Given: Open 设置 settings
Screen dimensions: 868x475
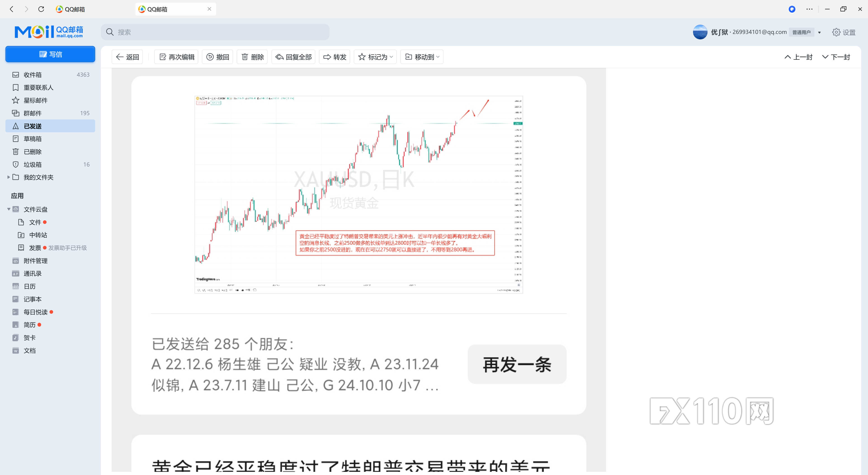Looking at the screenshot, I should point(844,32).
